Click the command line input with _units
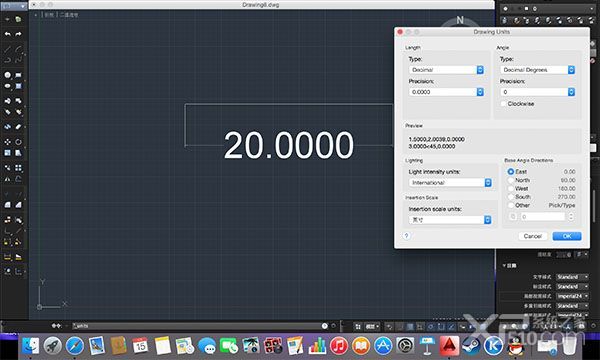The height and width of the screenshot is (360, 600). pos(198,326)
